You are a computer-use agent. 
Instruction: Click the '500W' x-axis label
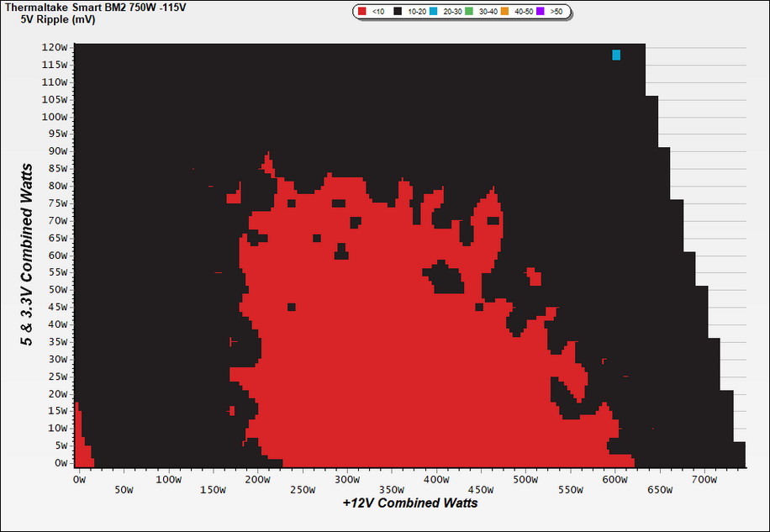click(525, 480)
